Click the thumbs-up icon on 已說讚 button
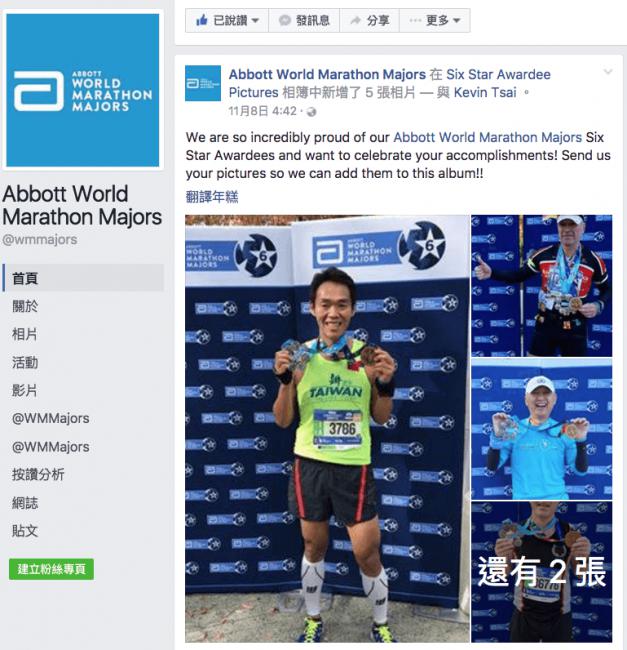Viewport: 627px width, 650px height. point(201,20)
